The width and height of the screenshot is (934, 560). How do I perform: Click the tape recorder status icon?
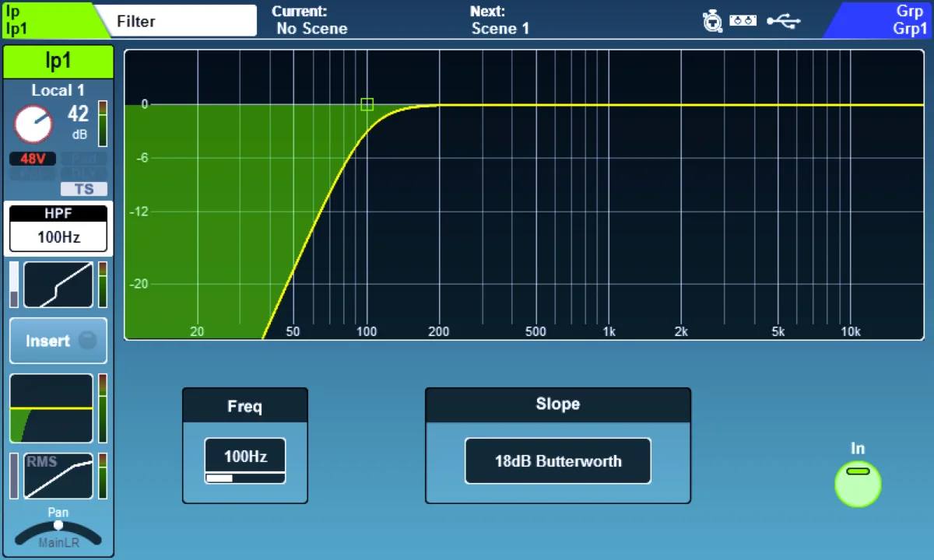tap(743, 21)
